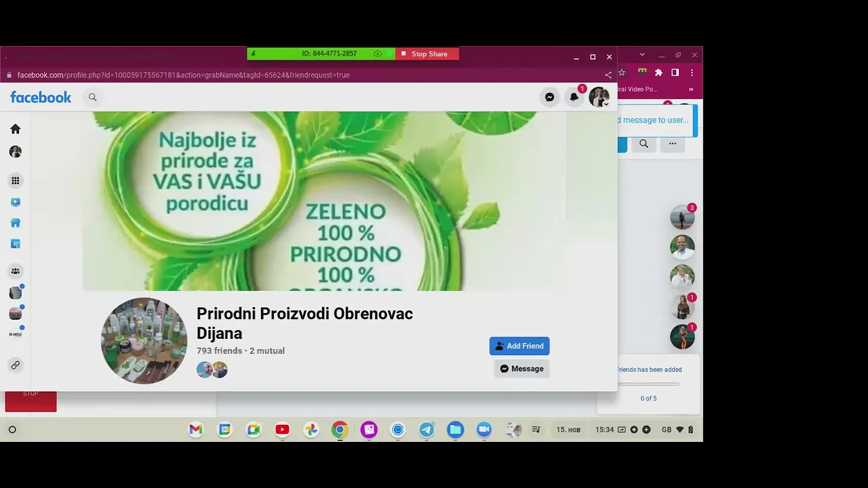Open Google Meet from the shelf

point(254,430)
